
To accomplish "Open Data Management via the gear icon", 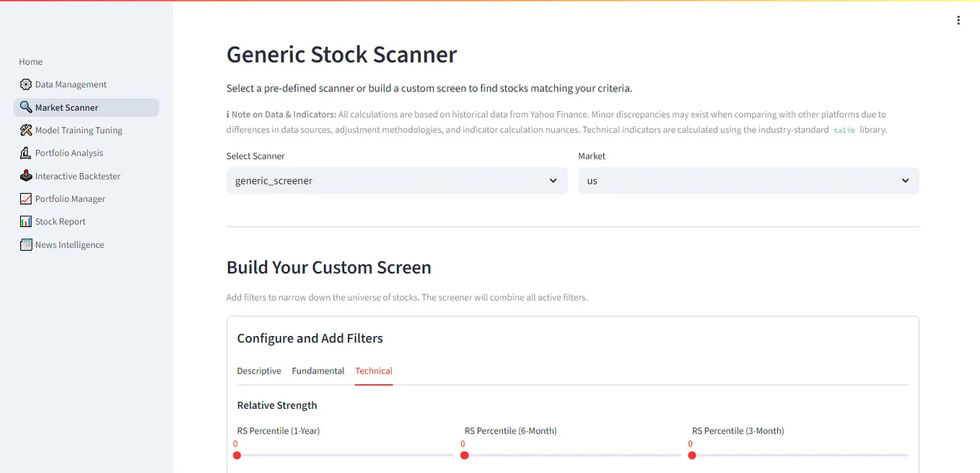I will tap(26, 84).
